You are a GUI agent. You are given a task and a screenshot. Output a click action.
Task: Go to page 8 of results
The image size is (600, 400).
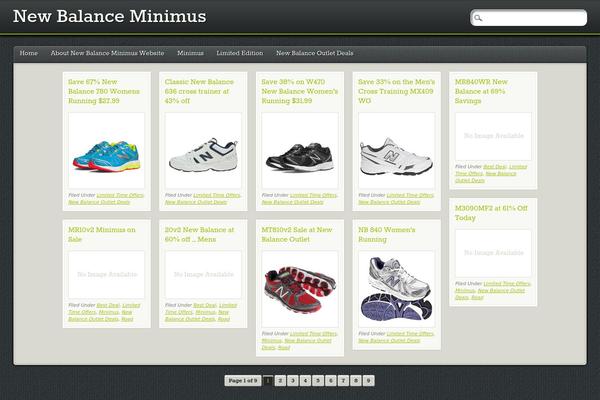pyautogui.click(x=356, y=380)
